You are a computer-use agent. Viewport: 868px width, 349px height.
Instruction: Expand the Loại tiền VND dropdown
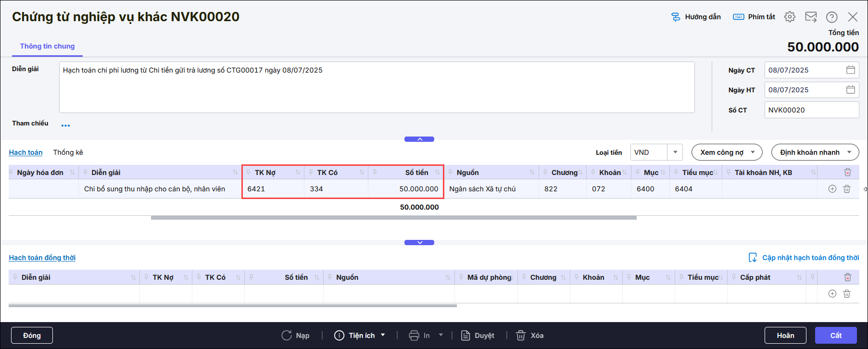(675, 152)
